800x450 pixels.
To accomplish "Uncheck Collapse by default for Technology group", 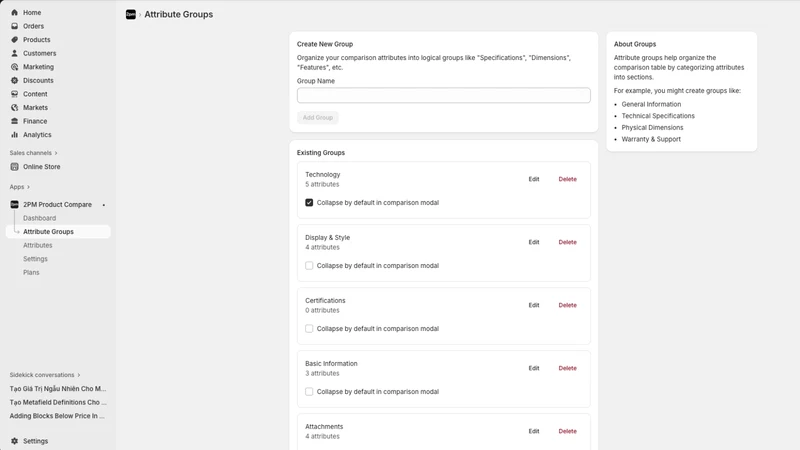I will (309, 203).
